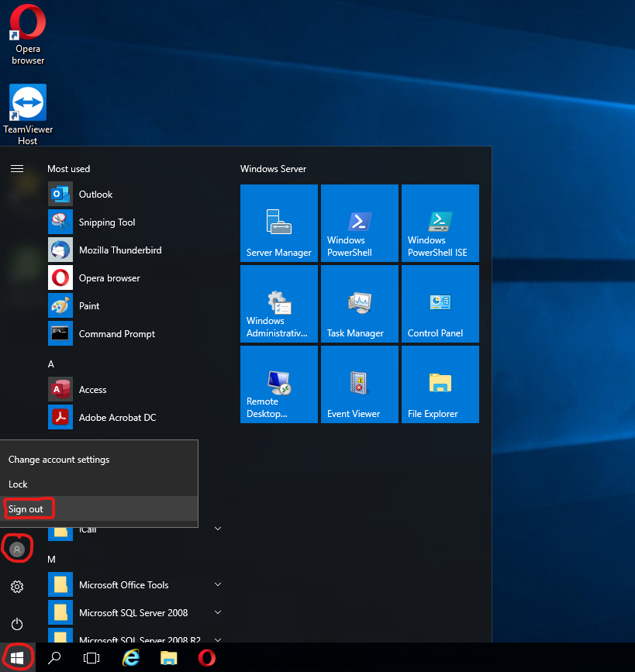This screenshot has width=635, height=672.
Task: Open TeamViewer Host desktop shortcut
Action: tap(27, 102)
